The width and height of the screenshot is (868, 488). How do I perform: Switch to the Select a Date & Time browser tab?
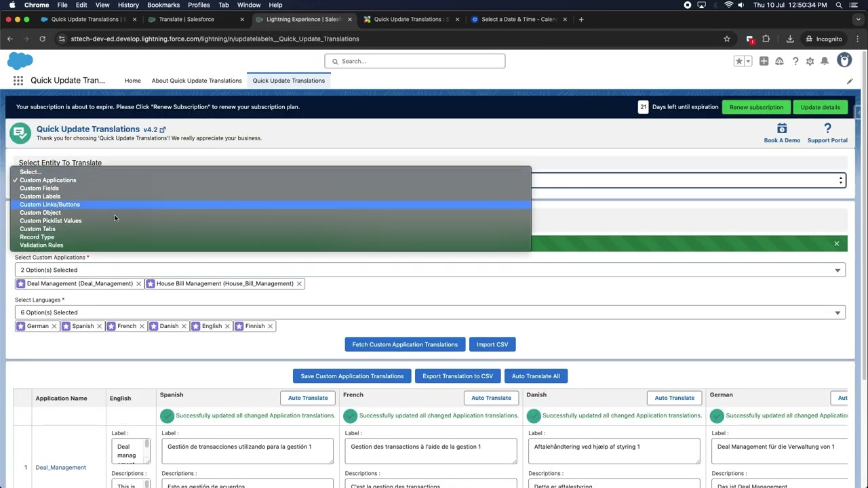[519, 19]
